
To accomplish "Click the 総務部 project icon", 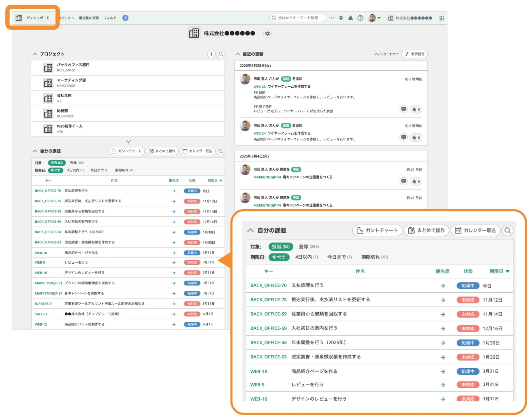I will [48, 114].
